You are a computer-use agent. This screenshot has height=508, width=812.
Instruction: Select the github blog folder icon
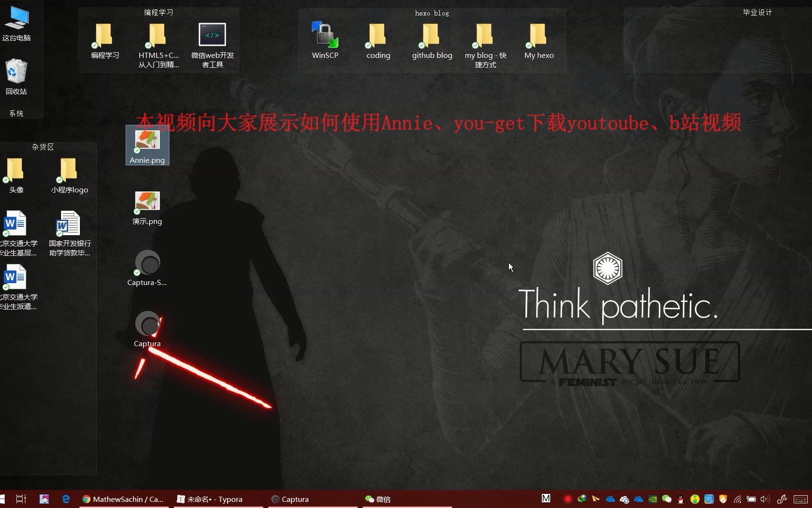tap(432, 41)
